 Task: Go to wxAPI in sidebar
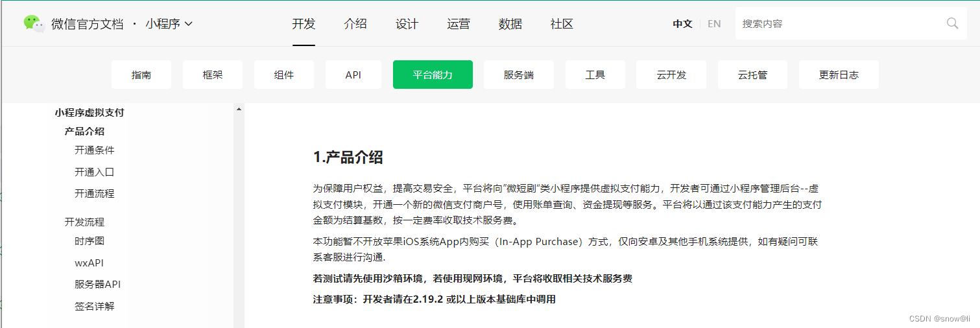[89, 263]
